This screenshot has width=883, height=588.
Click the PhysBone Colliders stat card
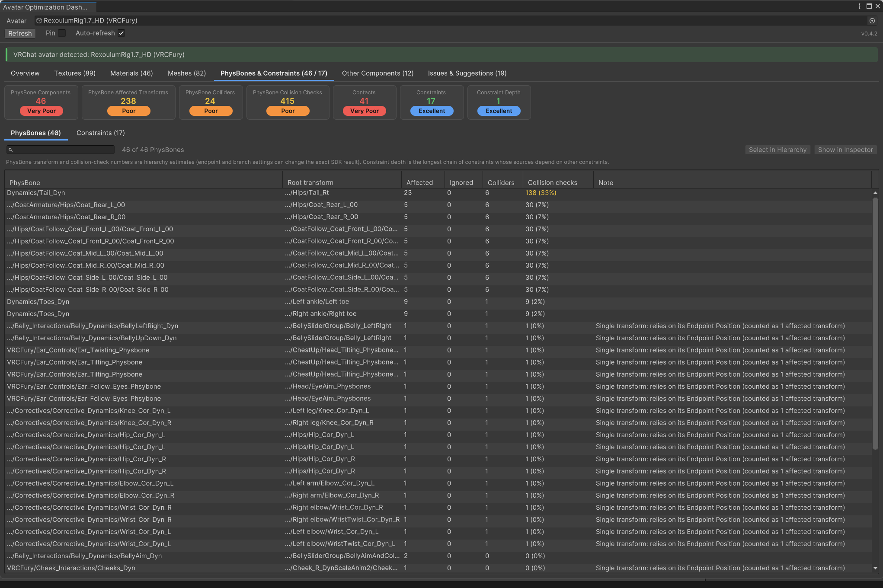211,102
